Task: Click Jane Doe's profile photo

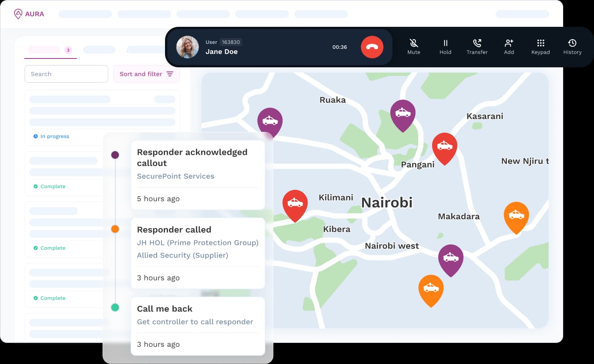Action: point(187,47)
